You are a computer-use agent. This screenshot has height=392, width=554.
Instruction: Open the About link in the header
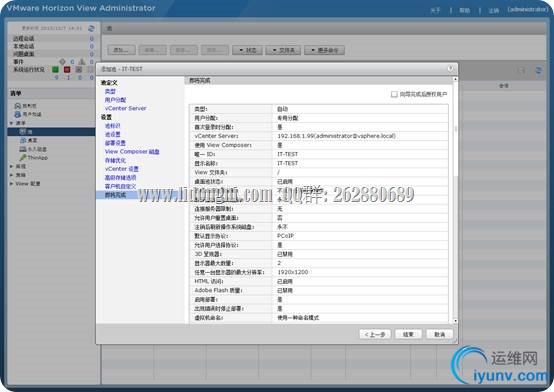(435, 10)
